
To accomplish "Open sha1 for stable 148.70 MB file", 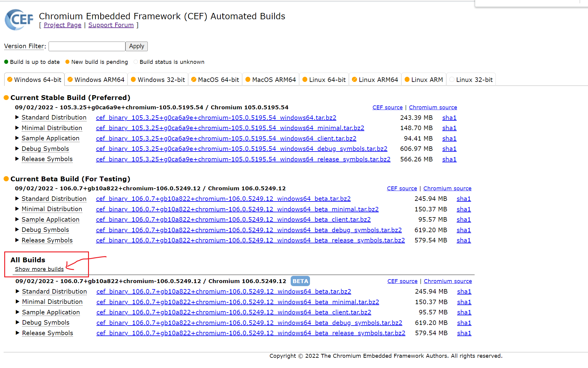I will click(449, 128).
